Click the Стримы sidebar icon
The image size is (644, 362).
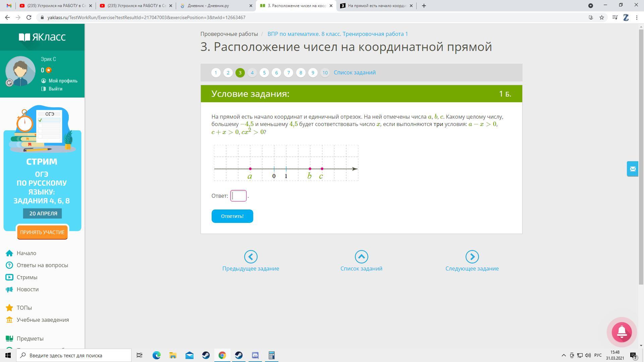pyautogui.click(x=9, y=277)
